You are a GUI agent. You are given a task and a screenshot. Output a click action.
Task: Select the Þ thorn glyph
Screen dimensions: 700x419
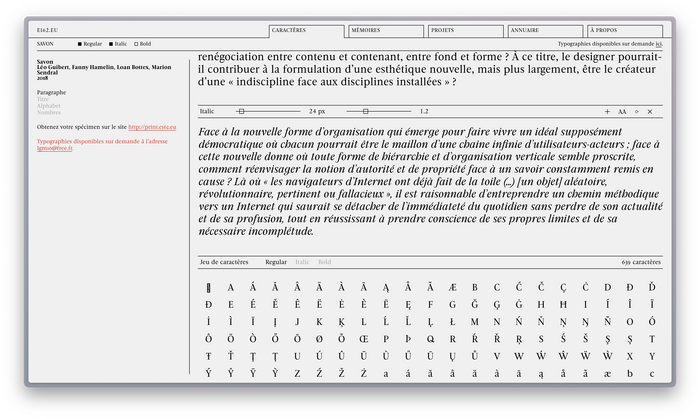pos(408,339)
